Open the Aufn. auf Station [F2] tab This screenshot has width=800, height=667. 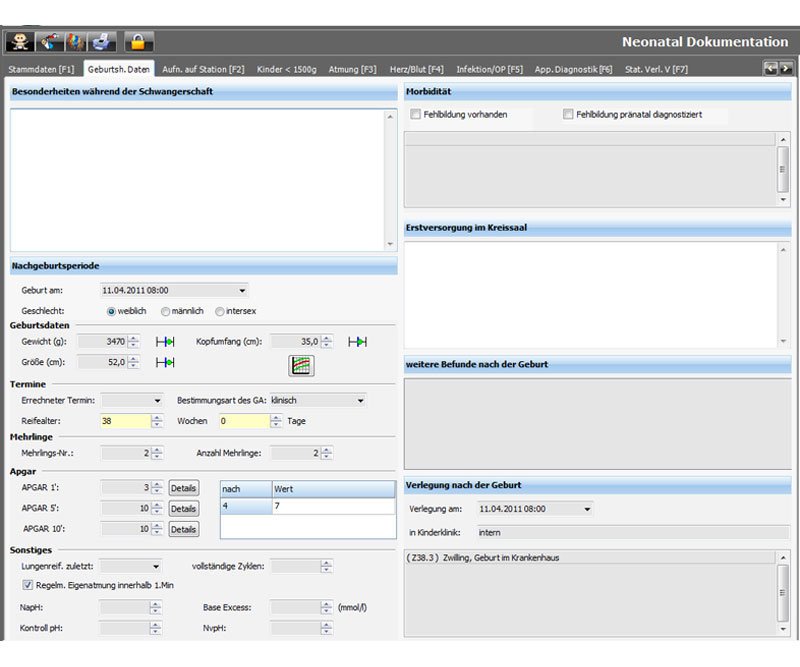coord(203,69)
